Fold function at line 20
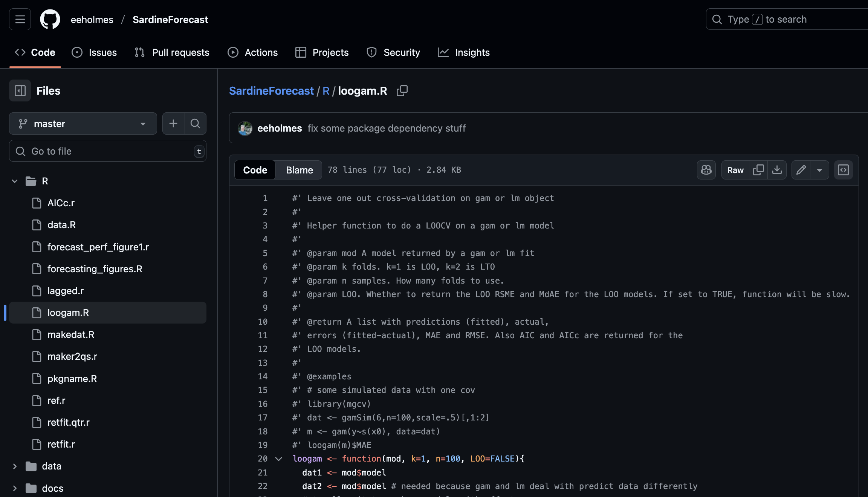868x497 pixels. click(279, 459)
